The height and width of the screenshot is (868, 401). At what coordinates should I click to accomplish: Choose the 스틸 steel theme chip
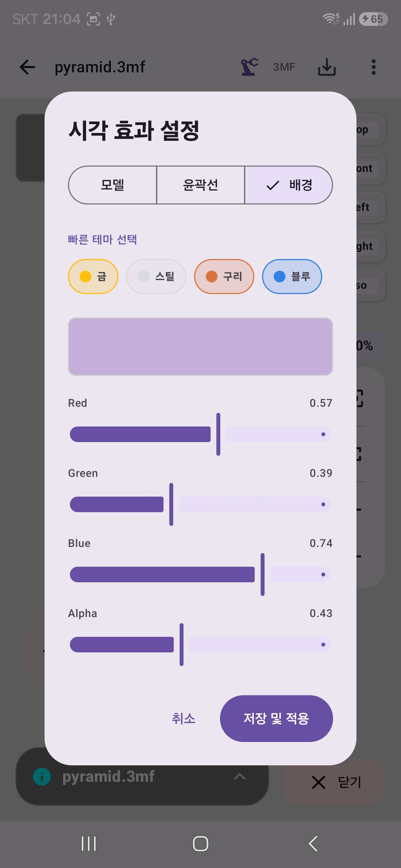tap(156, 276)
